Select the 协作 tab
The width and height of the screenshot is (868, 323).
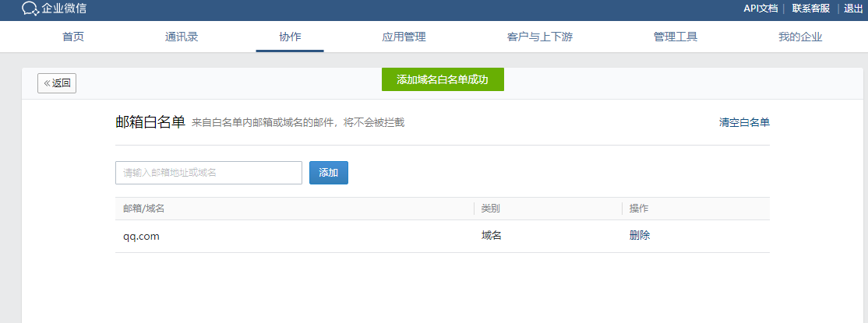coord(290,37)
